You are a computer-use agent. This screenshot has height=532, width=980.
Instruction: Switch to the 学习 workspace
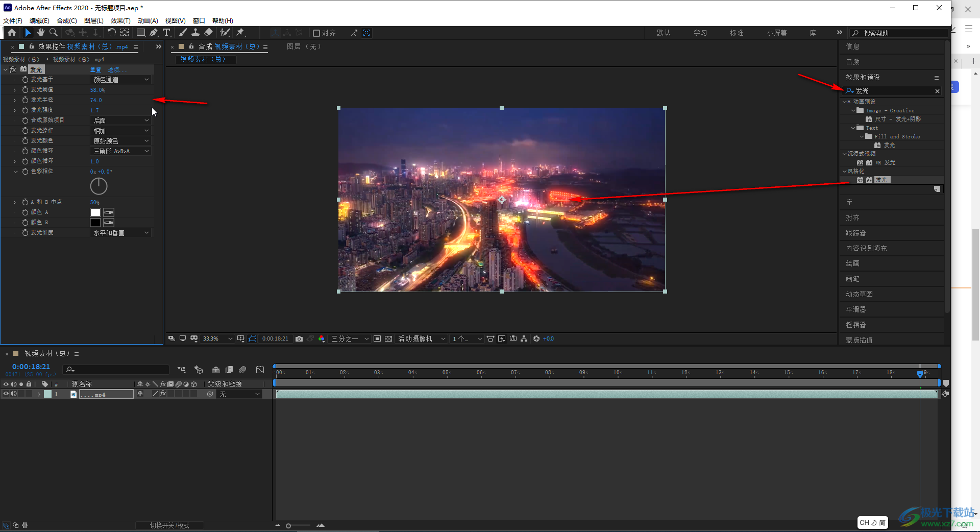700,33
